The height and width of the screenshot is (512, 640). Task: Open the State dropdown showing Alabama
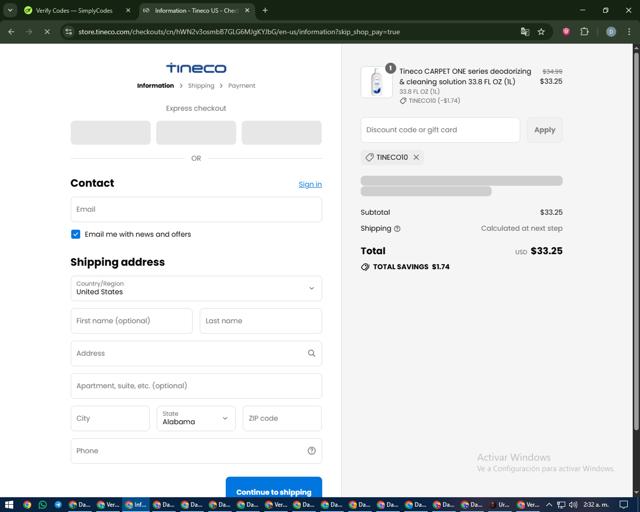[196, 418]
